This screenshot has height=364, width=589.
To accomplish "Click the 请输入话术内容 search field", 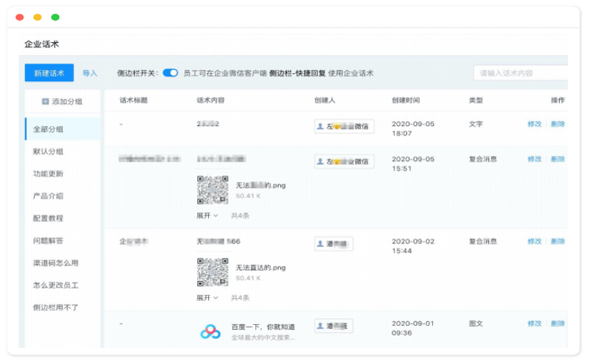I will pos(520,73).
